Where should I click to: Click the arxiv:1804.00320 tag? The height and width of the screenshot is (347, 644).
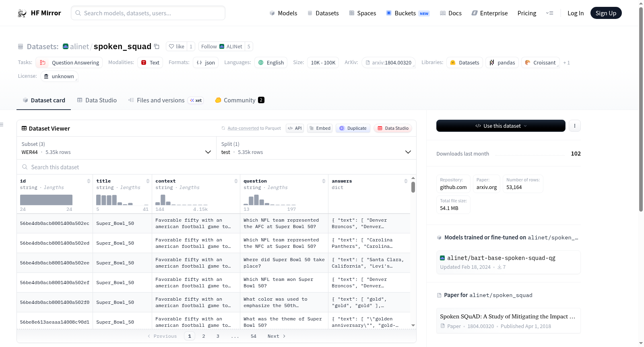(388, 62)
